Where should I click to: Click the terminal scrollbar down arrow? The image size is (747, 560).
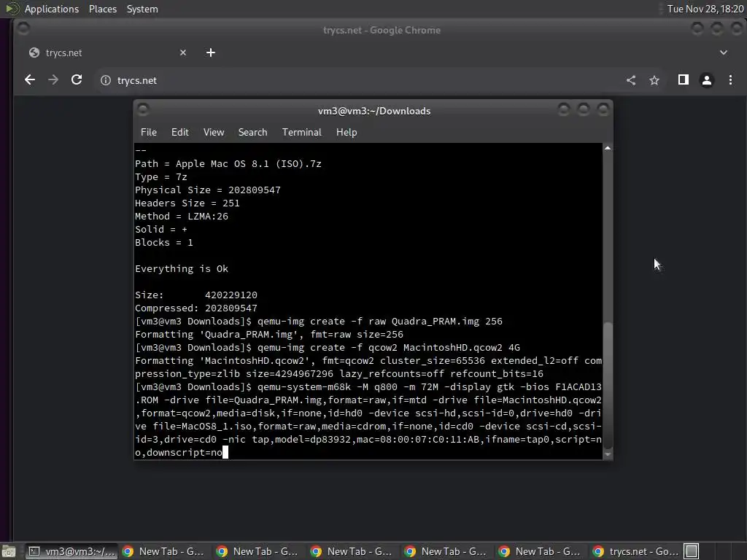[608, 454]
